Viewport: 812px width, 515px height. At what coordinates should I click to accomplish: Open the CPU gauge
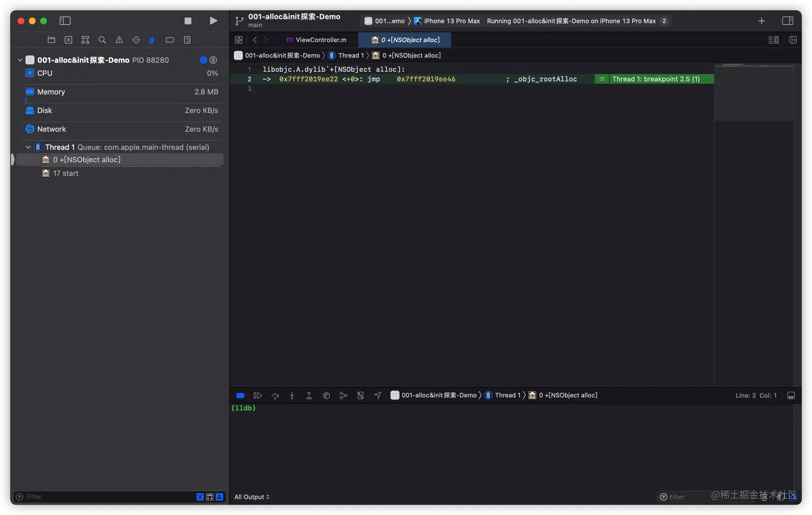pyautogui.click(x=121, y=73)
